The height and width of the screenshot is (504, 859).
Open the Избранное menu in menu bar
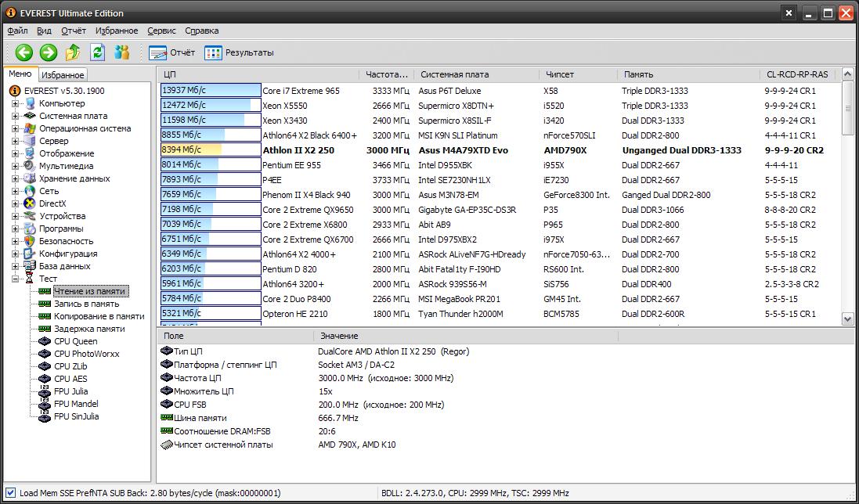(x=117, y=31)
